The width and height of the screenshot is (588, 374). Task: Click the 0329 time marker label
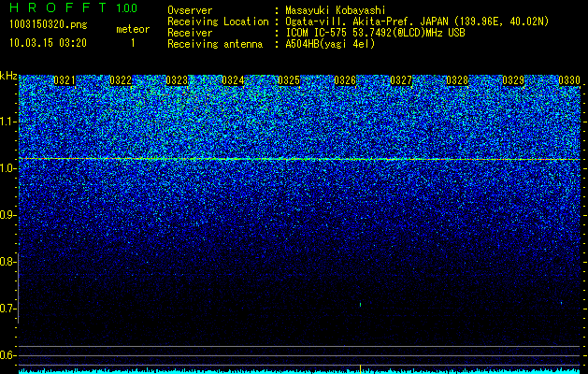tap(513, 80)
